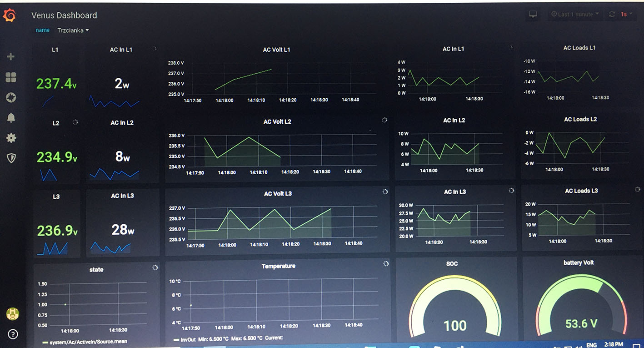This screenshot has width=644, height=348.
Task: Click the blue sparkline under 237.4 V
Action: click(x=48, y=101)
